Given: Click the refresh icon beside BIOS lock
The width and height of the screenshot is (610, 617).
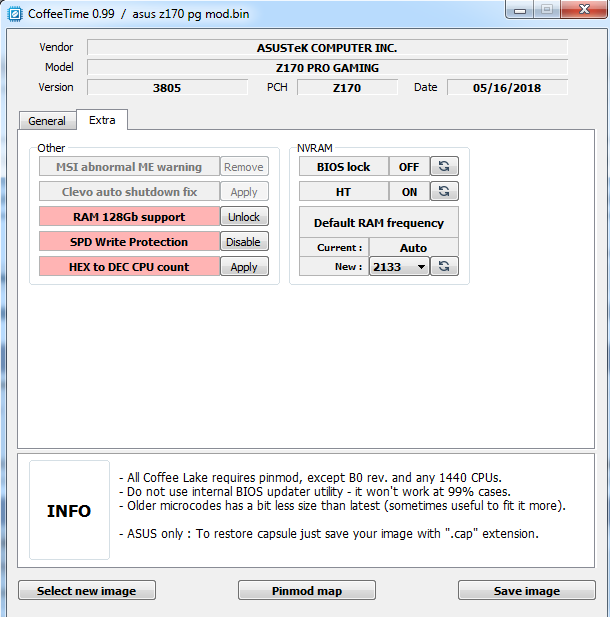Looking at the screenshot, I should click(444, 166).
